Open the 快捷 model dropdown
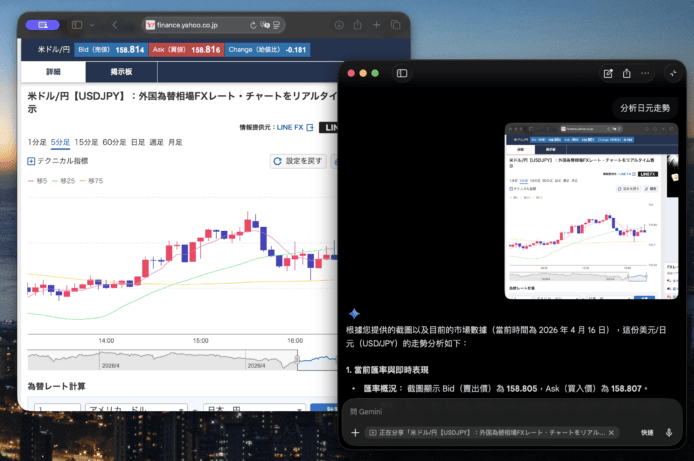 click(647, 433)
